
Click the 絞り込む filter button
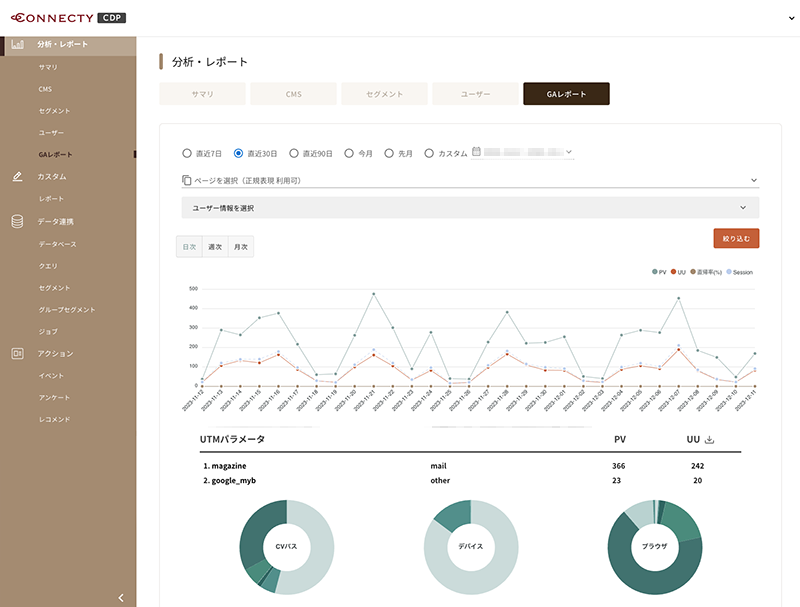tap(736, 238)
